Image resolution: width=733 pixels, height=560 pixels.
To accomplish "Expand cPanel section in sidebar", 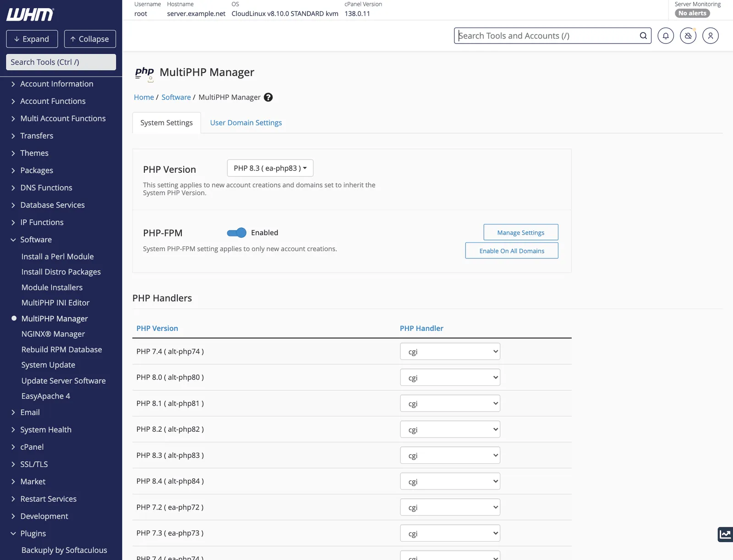I will tap(32, 447).
